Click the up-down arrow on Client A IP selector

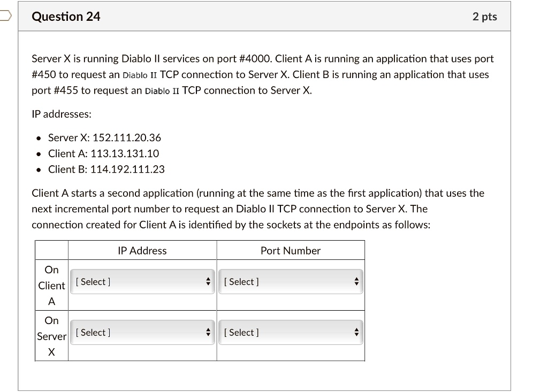209,282
